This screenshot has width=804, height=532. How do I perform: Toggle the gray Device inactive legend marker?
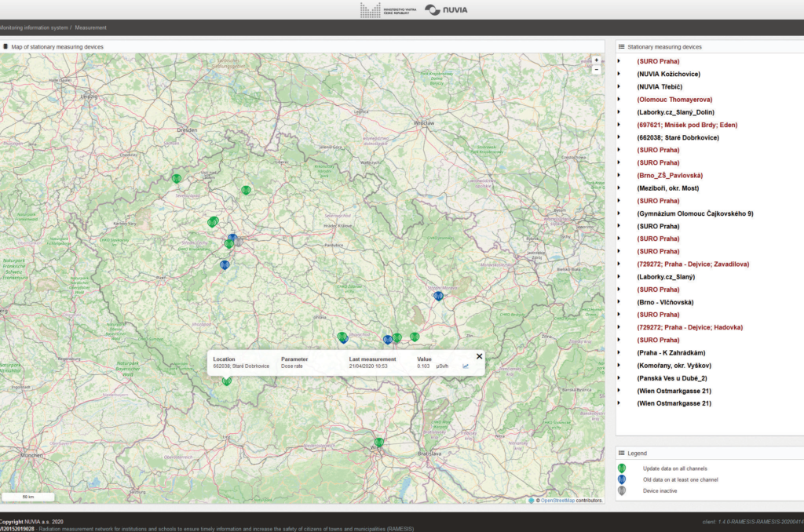(623, 492)
